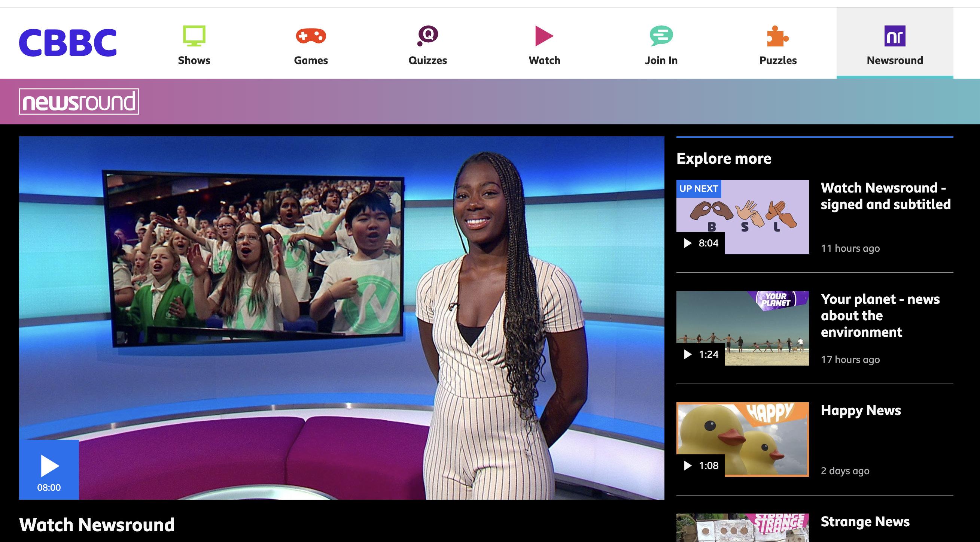Open the Shows menu label

coord(194,61)
